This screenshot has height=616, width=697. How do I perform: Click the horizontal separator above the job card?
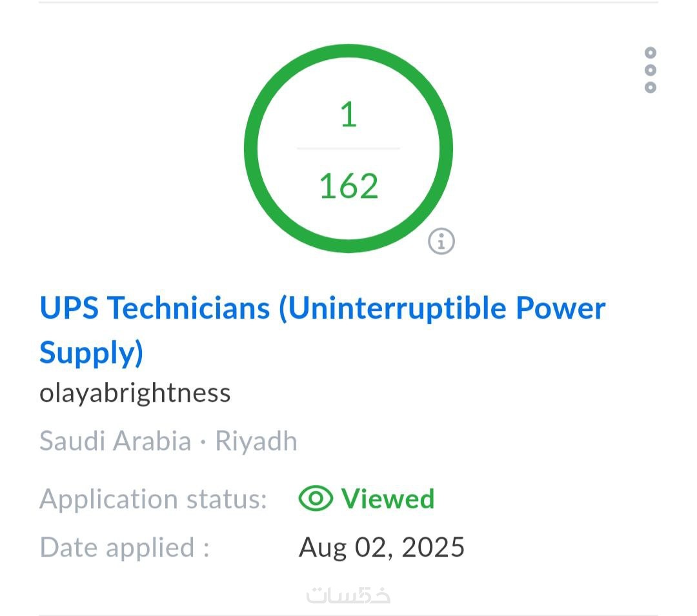click(x=348, y=2)
